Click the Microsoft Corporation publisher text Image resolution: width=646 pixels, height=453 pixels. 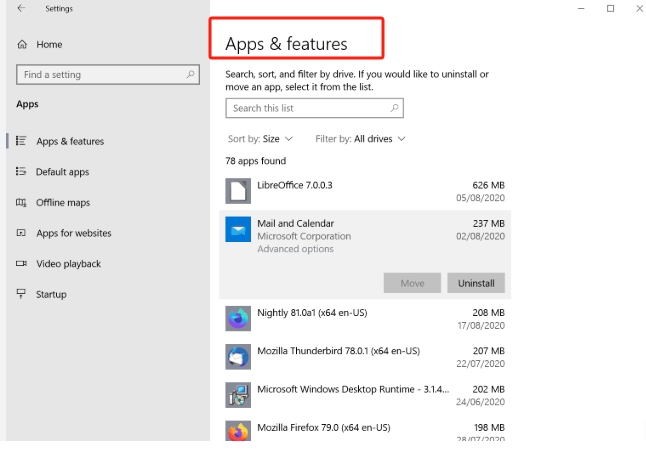pyautogui.click(x=304, y=236)
